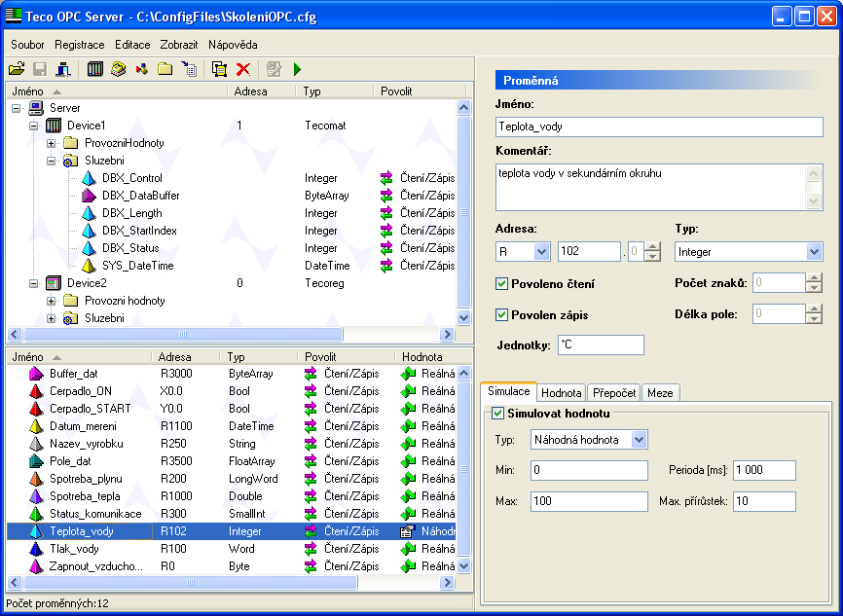Viewport: 843px width, 616px height.
Task: Toggle the Povoleno čtení checkbox
Action: pyautogui.click(x=501, y=284)
